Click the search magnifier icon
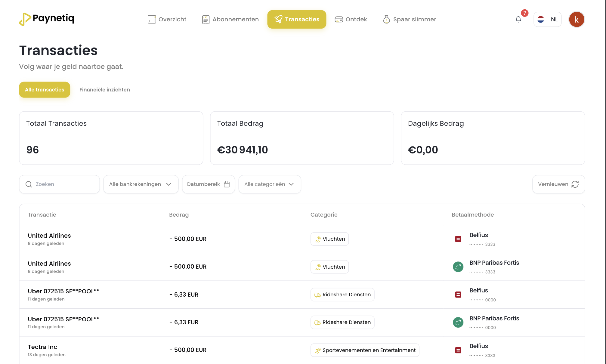Viewport: 606px width, 364px height. pyautogui.click(x=29, y=184)
